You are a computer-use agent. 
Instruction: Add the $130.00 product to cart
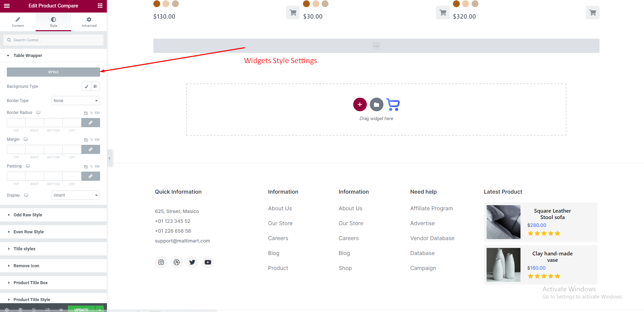pyautogui.click(x=292, y=13)
